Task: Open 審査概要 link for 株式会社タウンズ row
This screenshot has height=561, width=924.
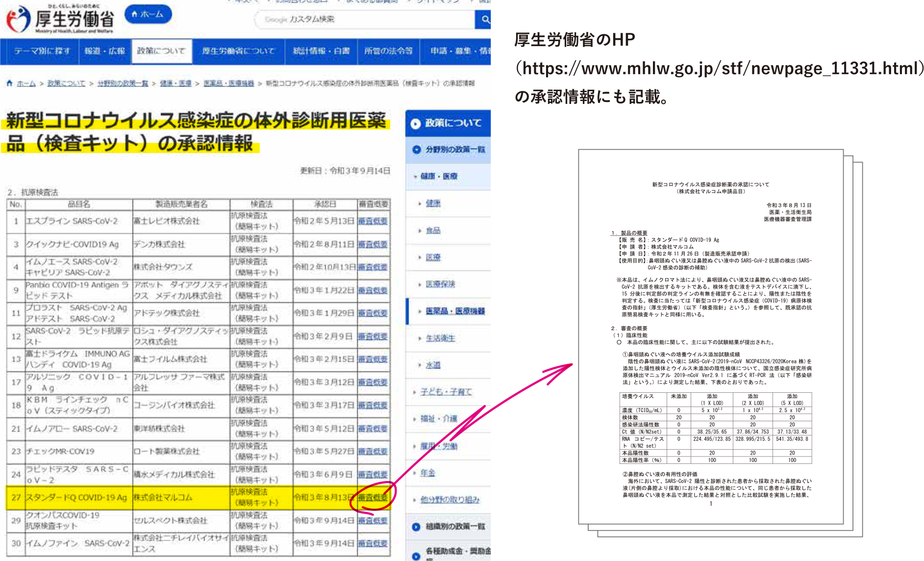Action: (x=373, y=267)
